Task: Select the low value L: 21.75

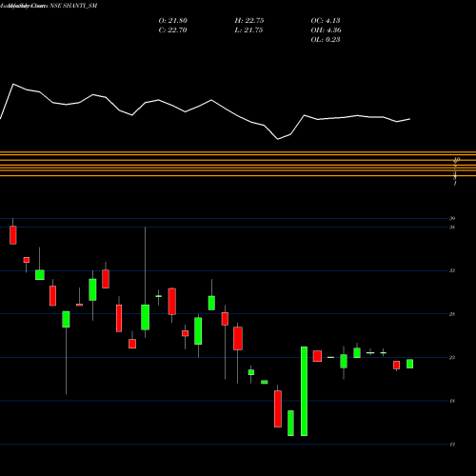Action: [x=248, y=30]
